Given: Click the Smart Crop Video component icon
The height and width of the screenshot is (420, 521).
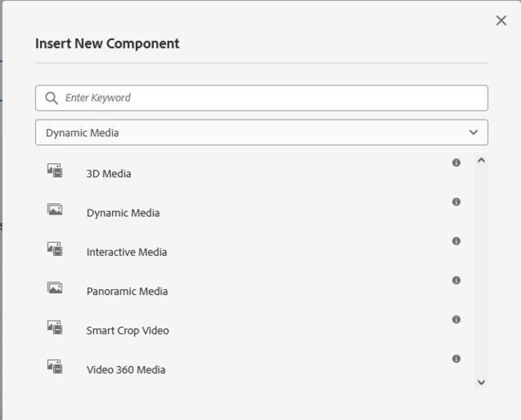Looking at the screenshot, I should point(55,327).
